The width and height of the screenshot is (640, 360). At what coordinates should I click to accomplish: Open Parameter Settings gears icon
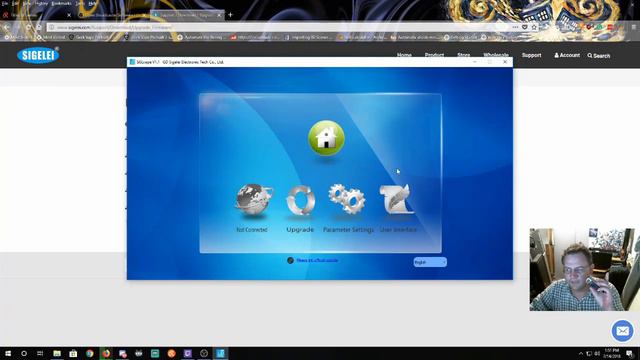pyautogui.click(x=347, y=199)
